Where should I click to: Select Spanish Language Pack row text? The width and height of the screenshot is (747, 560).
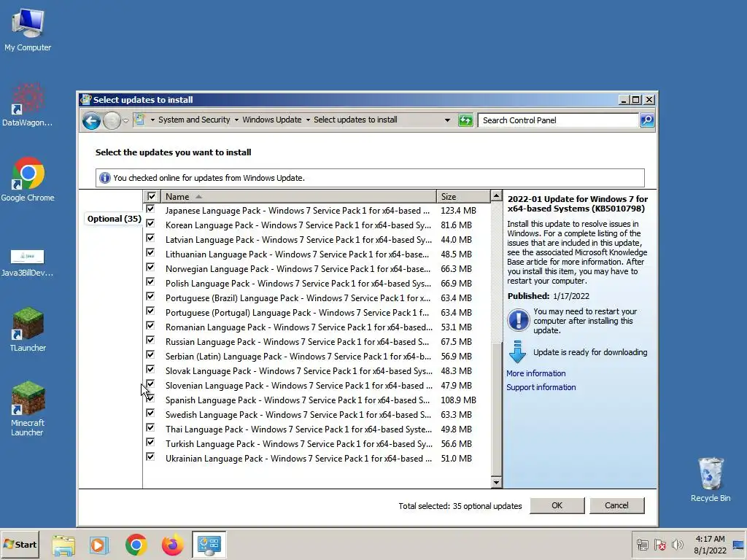point(298,400)
